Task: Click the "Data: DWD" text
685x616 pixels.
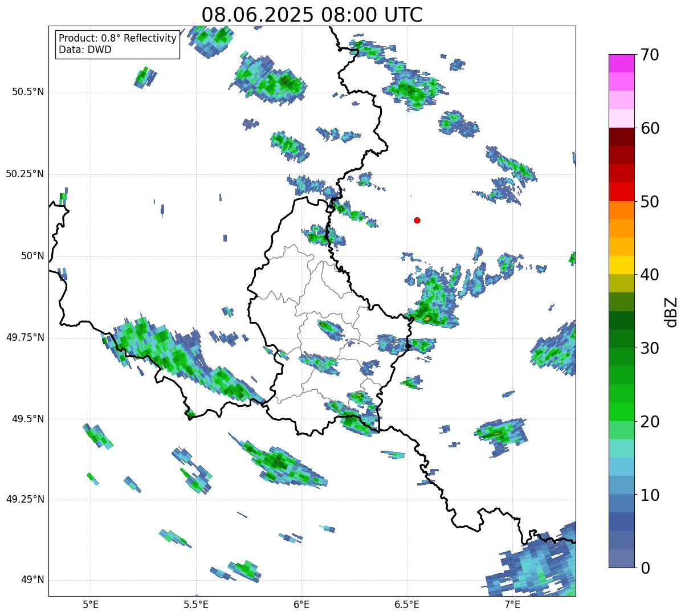Action: 85,50
